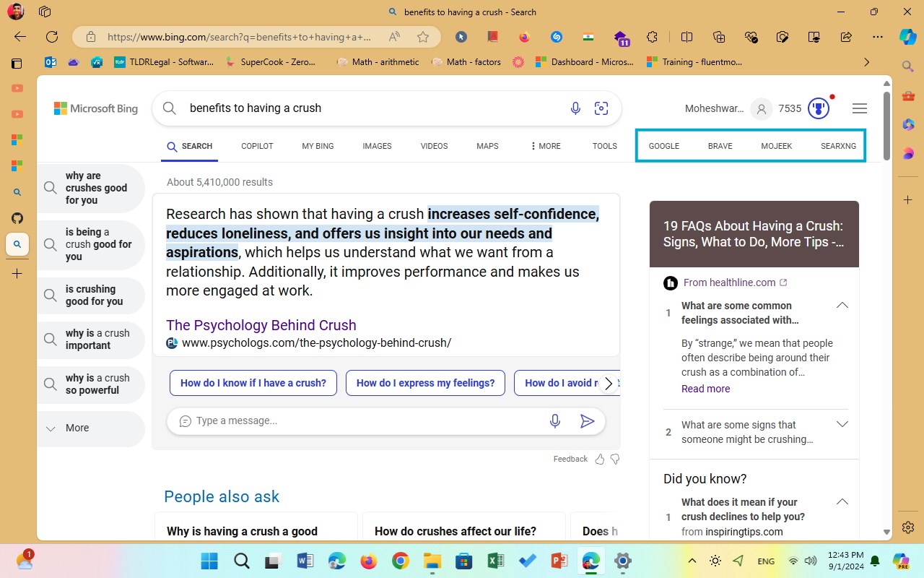This screenshot has width=924, height=578.
Task: Switch to the VIDEOS tab
Action: (x=435, y=146)
